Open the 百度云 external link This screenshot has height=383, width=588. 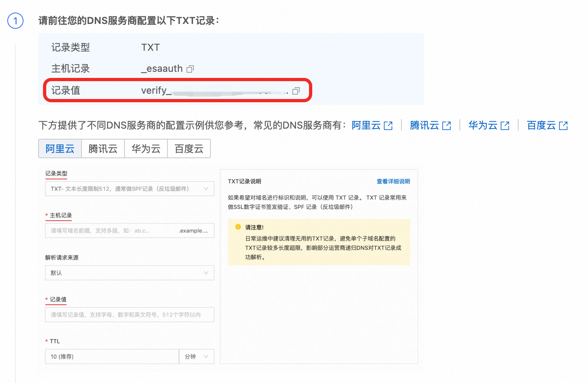(547, 125)
